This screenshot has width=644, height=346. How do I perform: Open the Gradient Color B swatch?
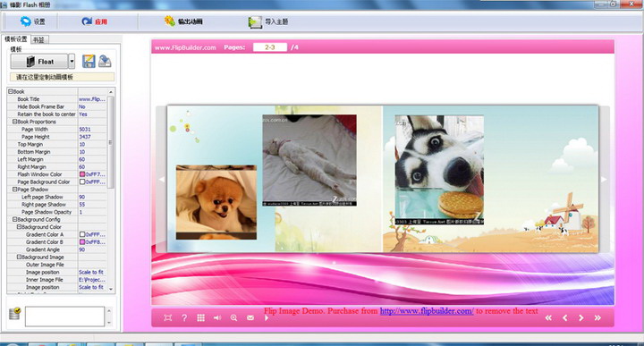click(82, 242)
